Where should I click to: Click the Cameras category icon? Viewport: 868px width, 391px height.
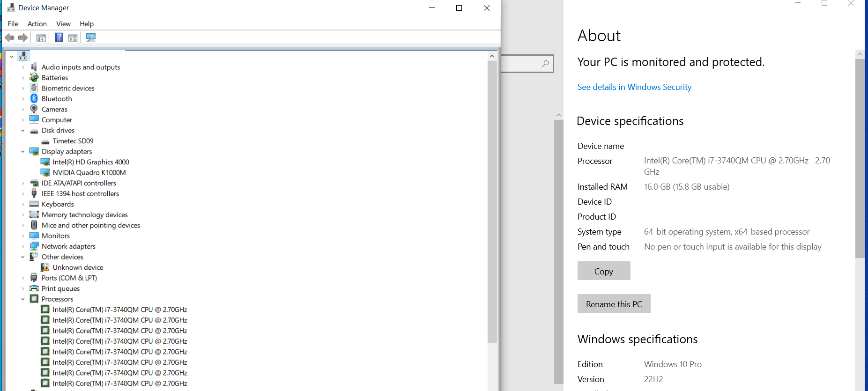coord(34,109)
